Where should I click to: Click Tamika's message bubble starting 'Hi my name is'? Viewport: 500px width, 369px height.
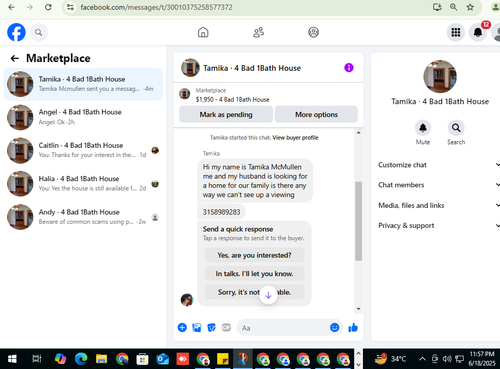pos(255,181)
